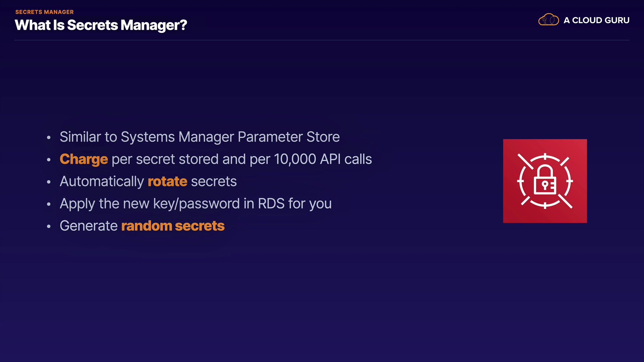Click the "10,000 API calls" text
The image size is (644, 362).
point(323,159)
